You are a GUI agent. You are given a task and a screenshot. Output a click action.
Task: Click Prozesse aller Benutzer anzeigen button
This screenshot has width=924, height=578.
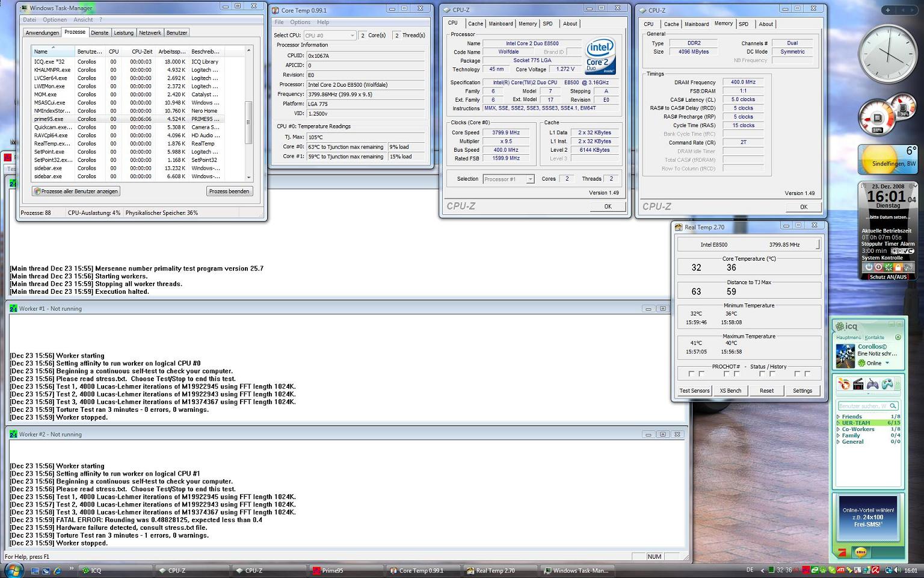coord(76,191)
